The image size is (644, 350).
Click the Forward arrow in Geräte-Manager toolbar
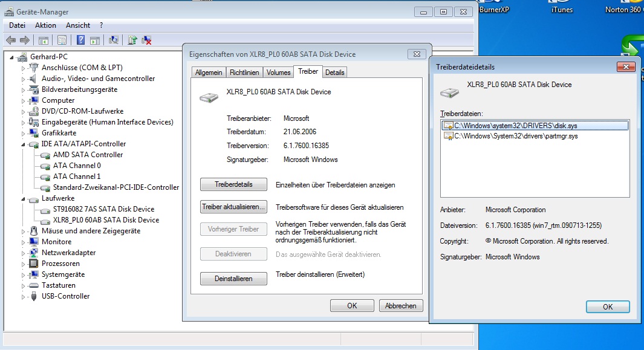click(25, 41)
